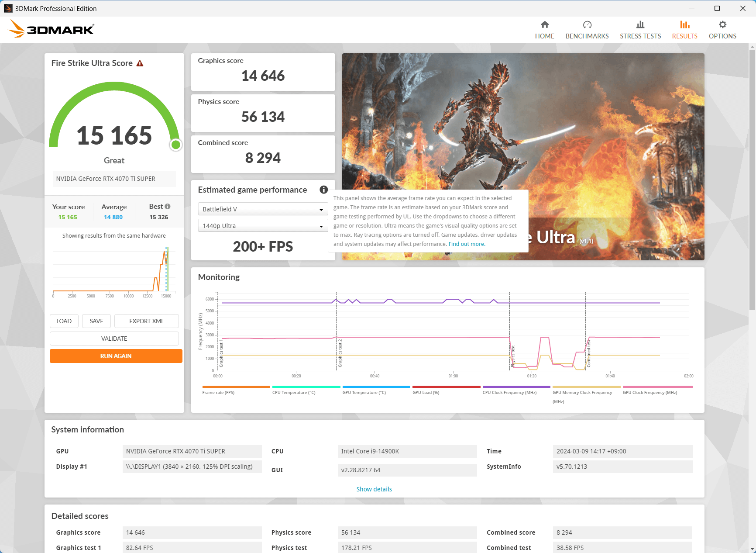Open the 1440p Ultra resolution dropdown
Screen dimensions: 756x553
[263, 226]
